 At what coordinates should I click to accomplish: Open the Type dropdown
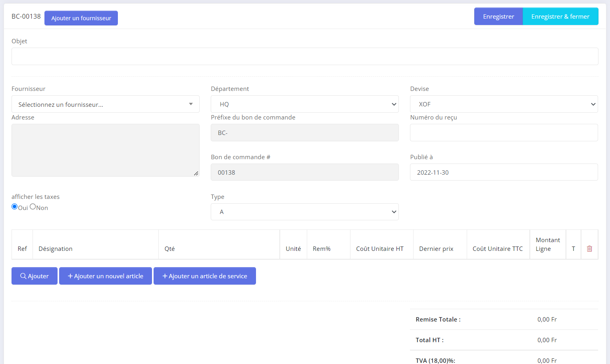(x=304, y=212)
